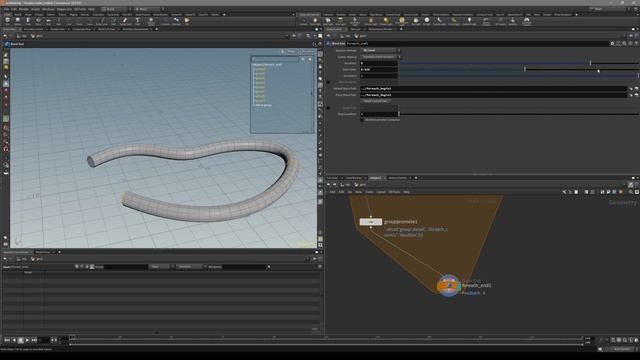Select the Tube shelf tool
This screenshot has height=360, width=640.
point(28,21)
